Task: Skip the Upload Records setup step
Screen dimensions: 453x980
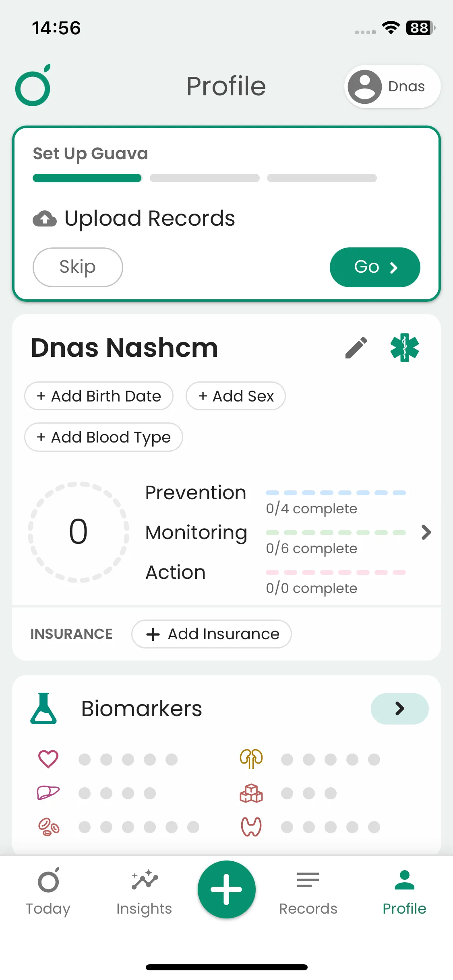Action: pyautogui.click(x=78, y=267)
